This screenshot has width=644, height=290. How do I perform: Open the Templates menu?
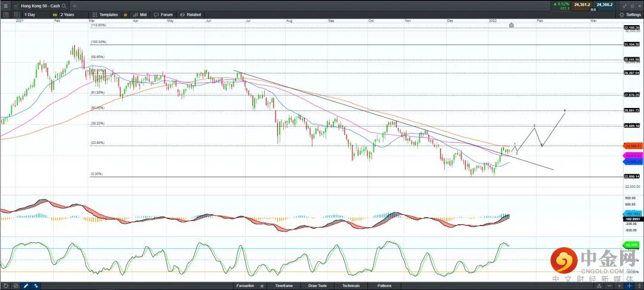(x=106, y=14)
